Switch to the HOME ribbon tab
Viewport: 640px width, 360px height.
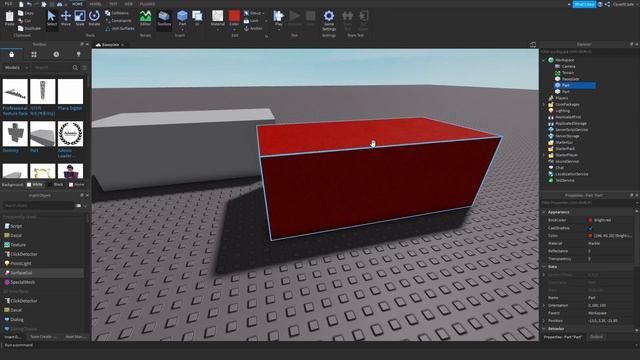click(x=77, y=4)
